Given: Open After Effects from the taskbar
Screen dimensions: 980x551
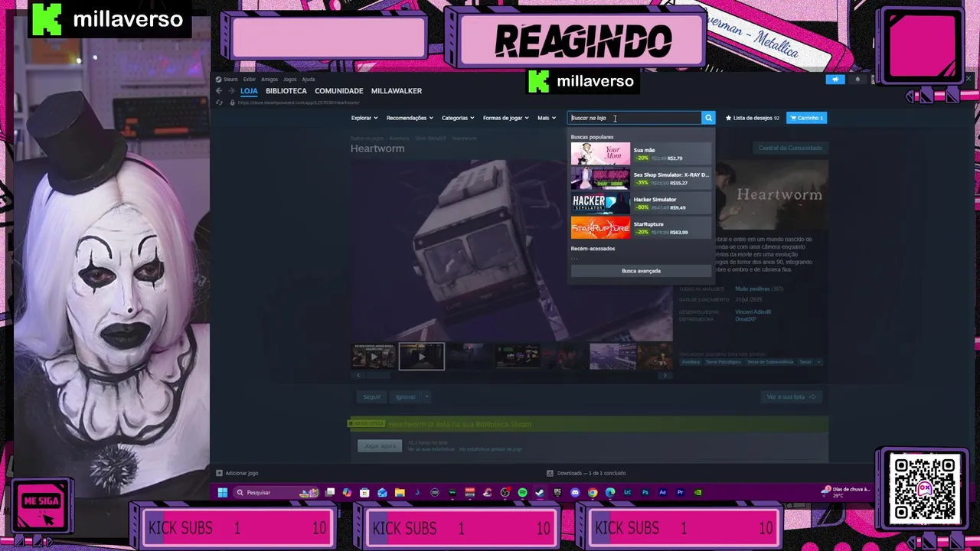Looking at the screenshot, I should (x=663, y=492).
